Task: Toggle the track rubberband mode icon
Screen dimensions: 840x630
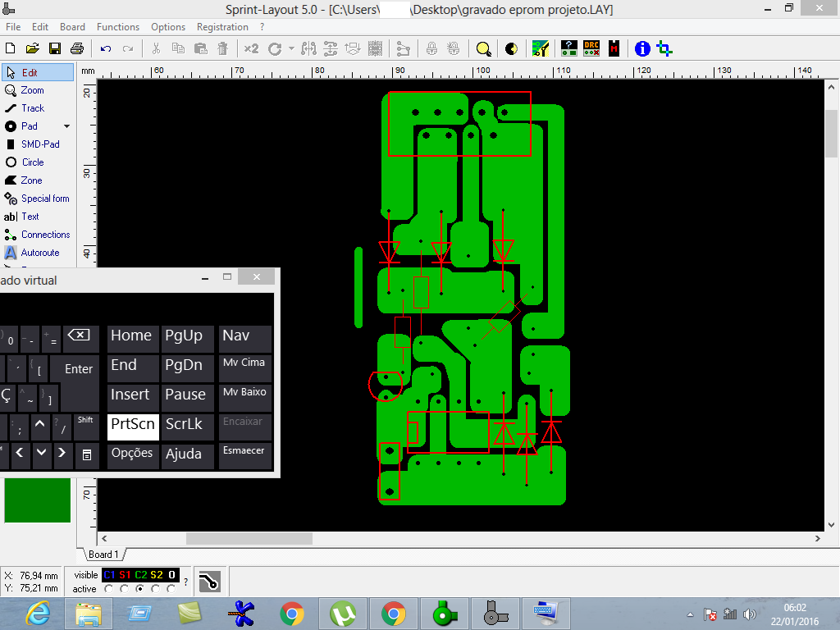Action: tap(209, 582)
